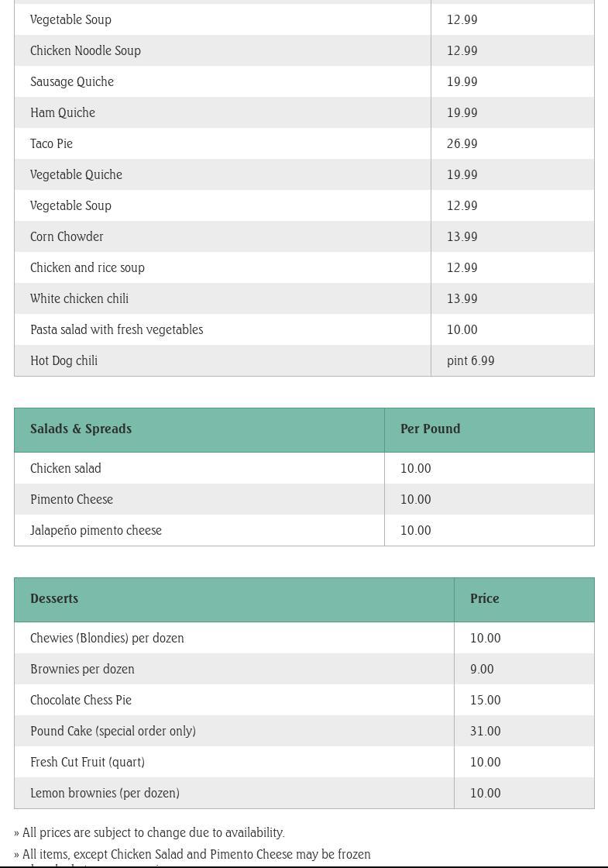
Task: Click the Desserts table header
Action: click(x=54, y=599)
